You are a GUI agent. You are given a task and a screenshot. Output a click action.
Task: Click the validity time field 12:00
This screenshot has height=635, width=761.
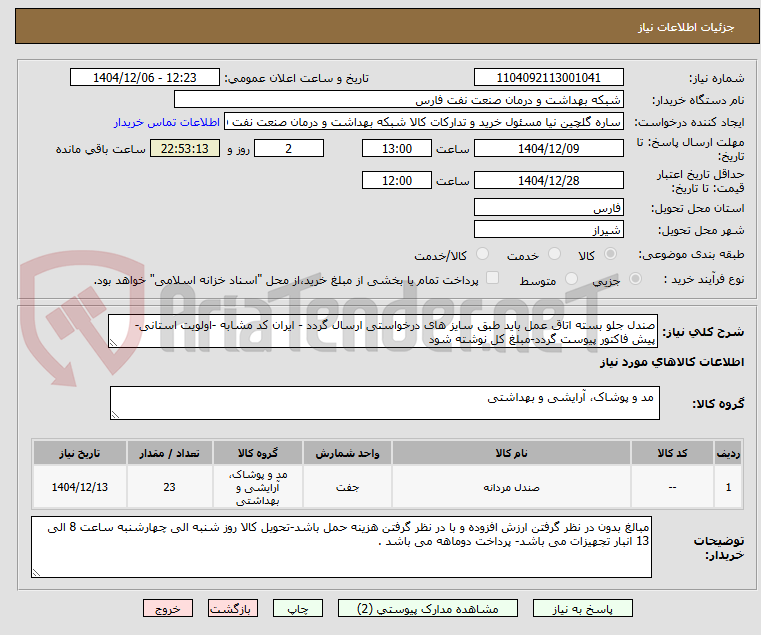(397, 181)
